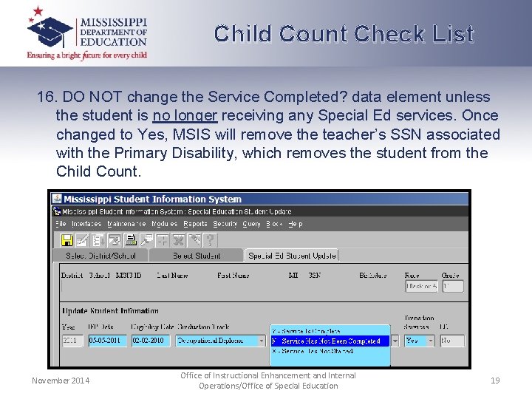This screenshot has height=399, width=532.
Task: Open the File menu
Action: click(x=61, y=224)
